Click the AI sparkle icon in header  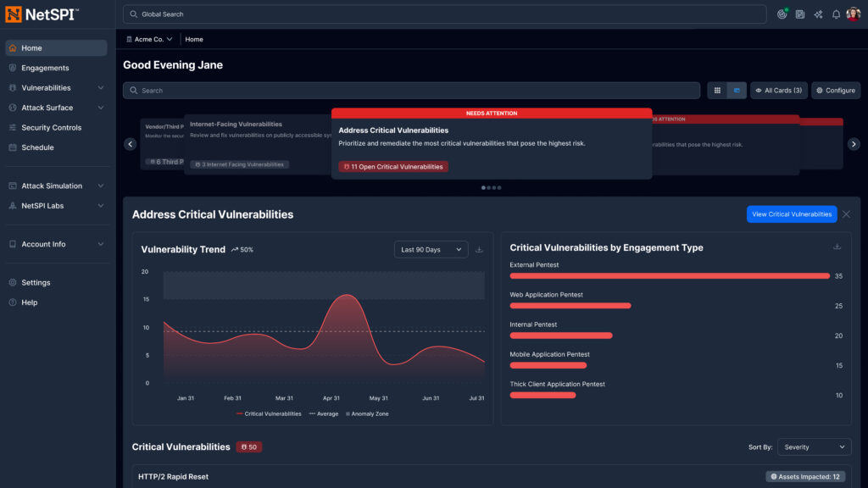click(x=818, y=14)
